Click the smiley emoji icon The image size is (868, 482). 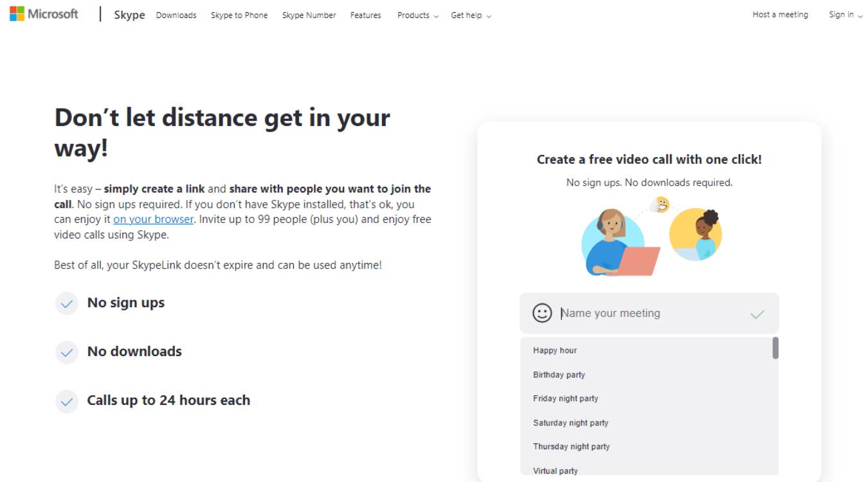[x=543, y=313]
